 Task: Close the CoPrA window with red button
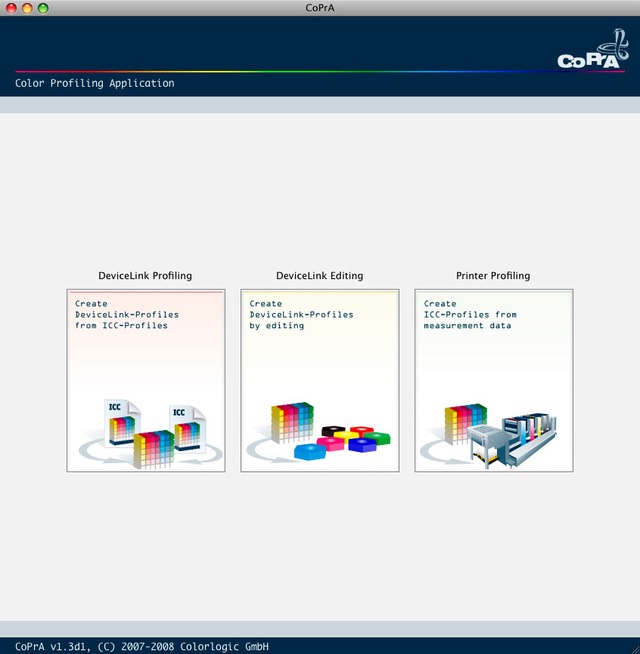11,8
